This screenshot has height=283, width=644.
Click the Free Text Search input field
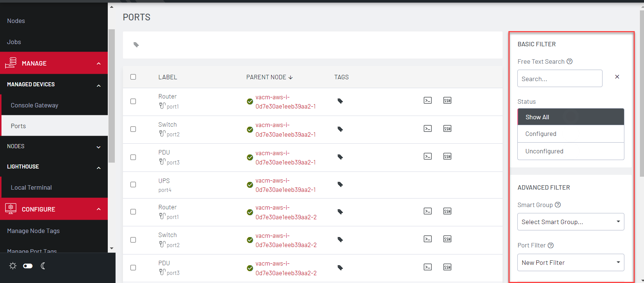(x=560, y=79)
